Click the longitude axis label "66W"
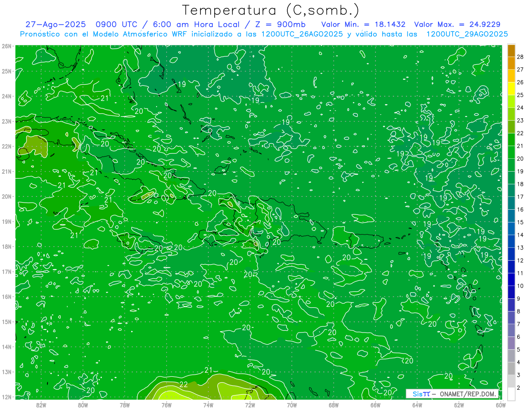Screen dimensions: 532x411 375,405
